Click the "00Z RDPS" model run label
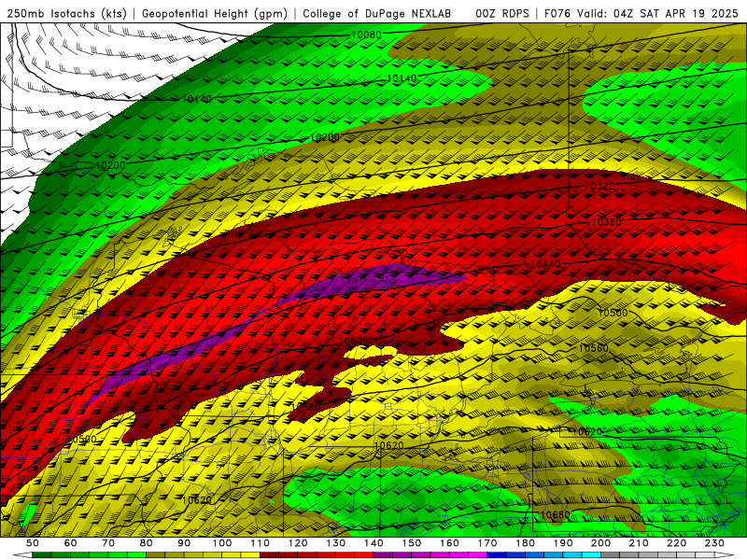 click(502, 13)
